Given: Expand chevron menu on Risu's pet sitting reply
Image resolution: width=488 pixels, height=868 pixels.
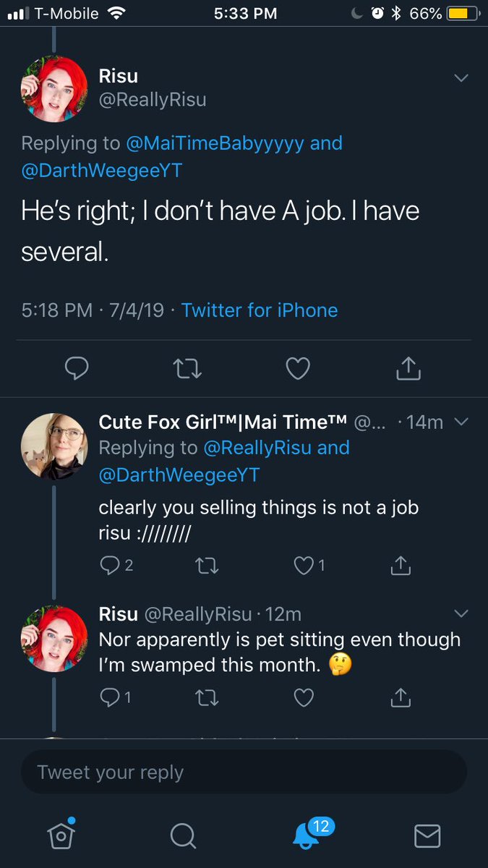Looking at the screenshot, I should pyautogui.click(x=461, y=613).
